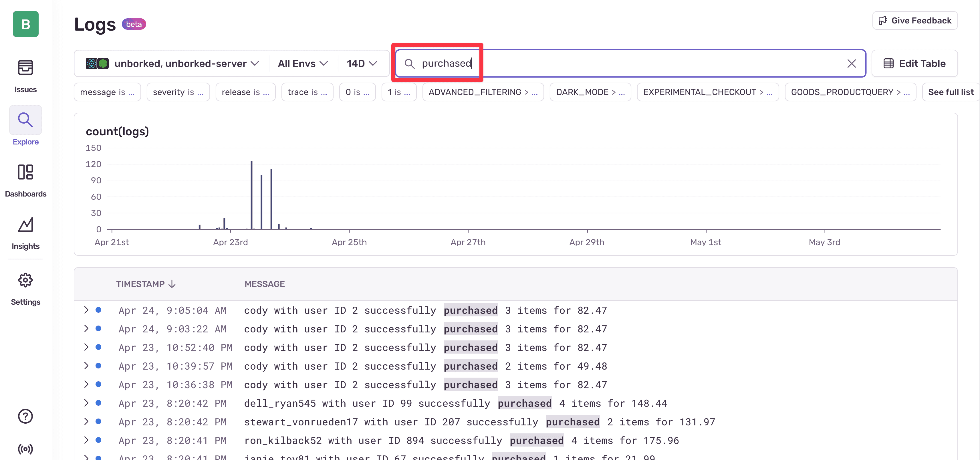Click the help question mark icon
This screenshot has height=460, width=980.
pos(25,416)
